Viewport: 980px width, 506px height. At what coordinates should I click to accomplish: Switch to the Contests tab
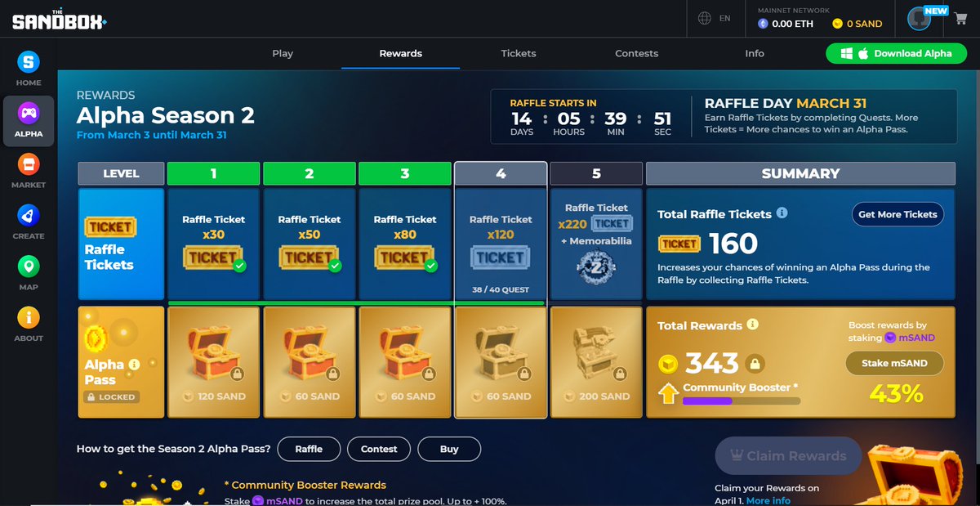coord(636,53)
